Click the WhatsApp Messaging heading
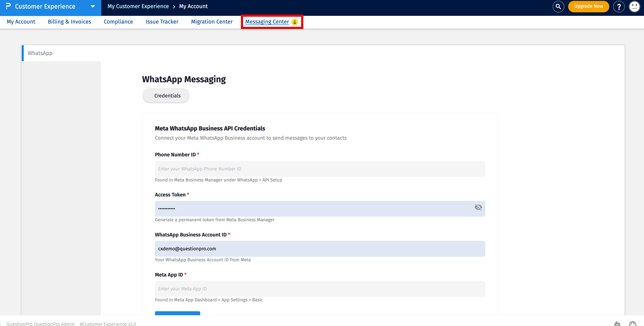Screen dimensions: 644x326 coord(184,79)
